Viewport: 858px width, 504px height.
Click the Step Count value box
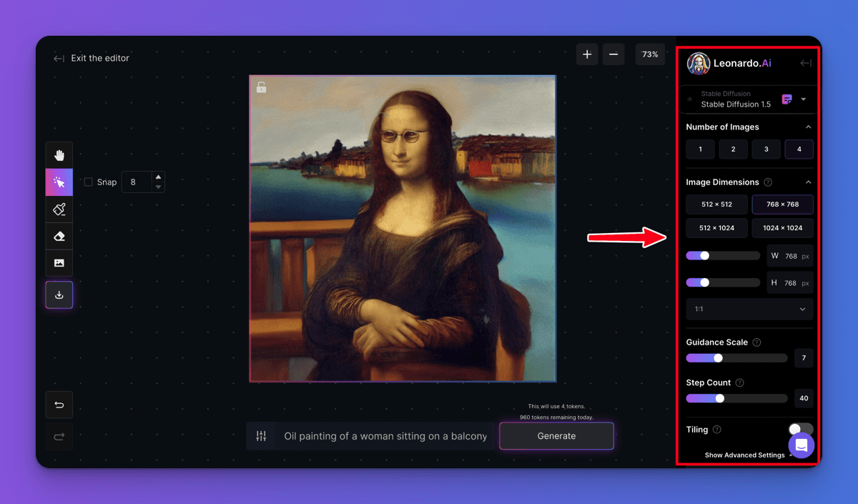coord(804,398)
